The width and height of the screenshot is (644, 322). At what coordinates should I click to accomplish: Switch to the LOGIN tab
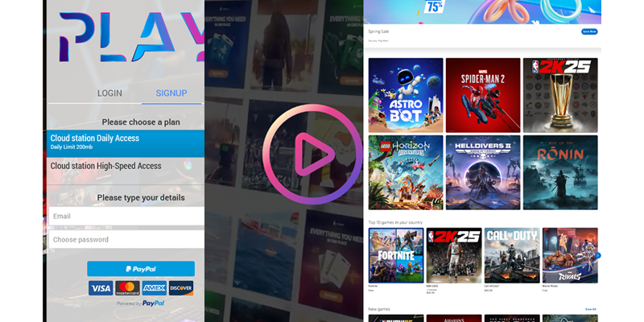109,93
